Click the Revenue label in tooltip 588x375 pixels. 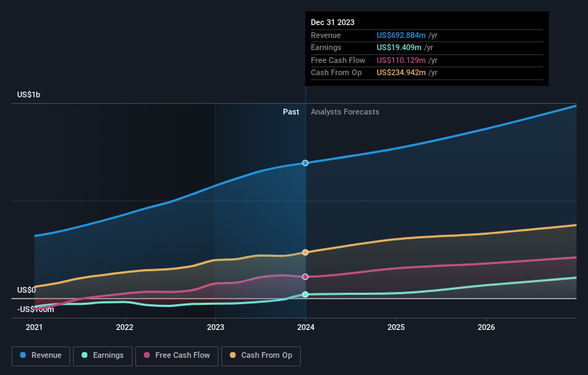click(326, 35)
